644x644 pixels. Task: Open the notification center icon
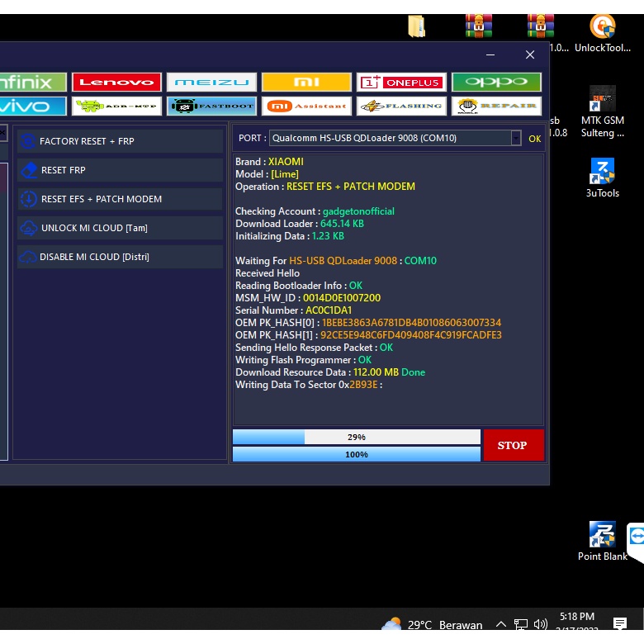[620, 623]
